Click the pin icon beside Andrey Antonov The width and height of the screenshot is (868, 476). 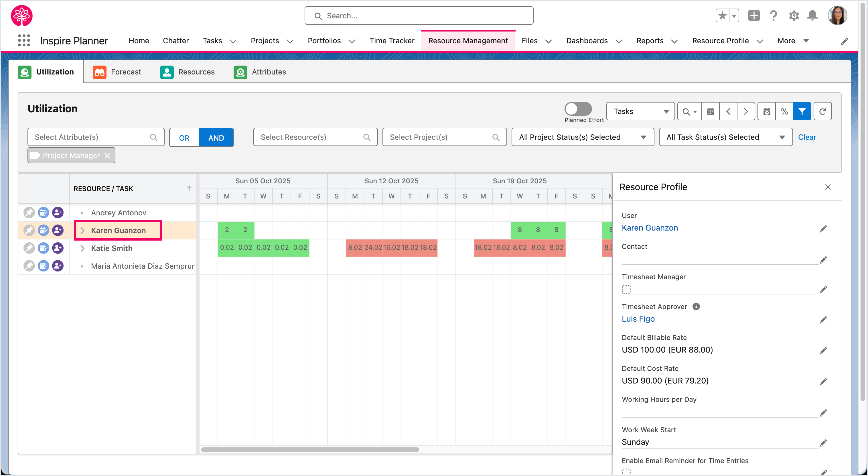click(x=29, y=213)
